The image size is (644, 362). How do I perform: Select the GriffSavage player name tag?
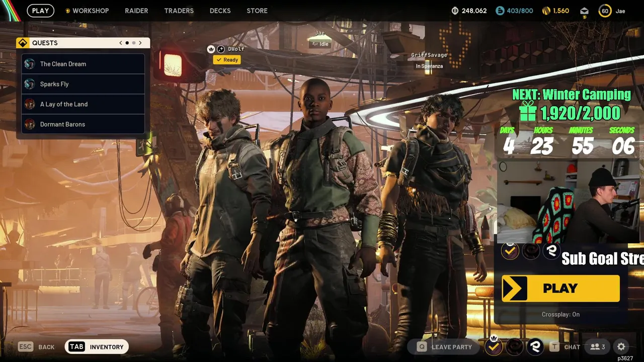point(429,55)
